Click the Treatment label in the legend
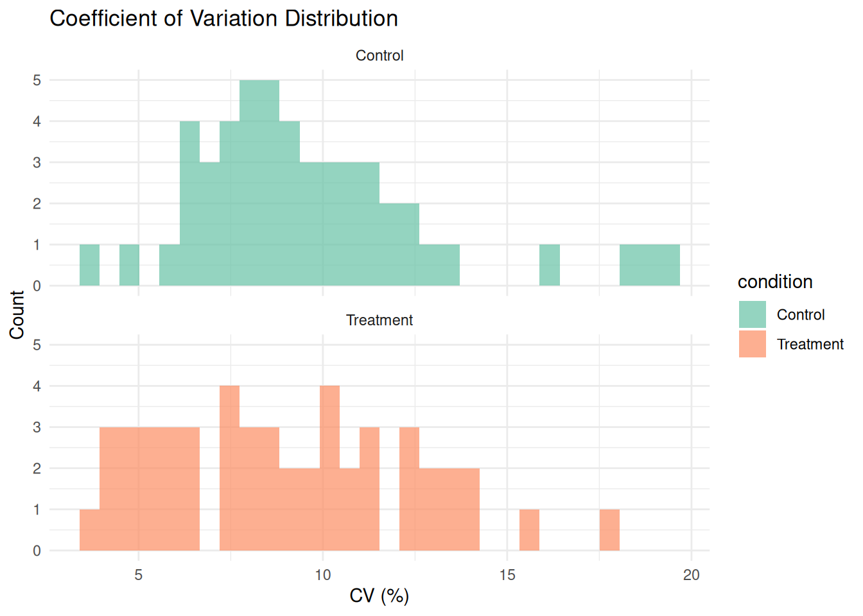This screenshot has width=863, height=616. pyautogui.click(x=810, y=344)
